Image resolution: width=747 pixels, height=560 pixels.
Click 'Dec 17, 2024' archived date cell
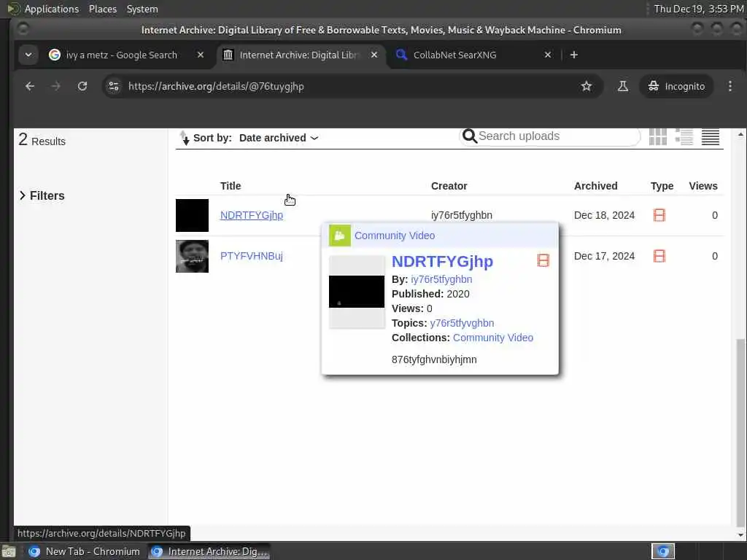[x=604, y=256]
